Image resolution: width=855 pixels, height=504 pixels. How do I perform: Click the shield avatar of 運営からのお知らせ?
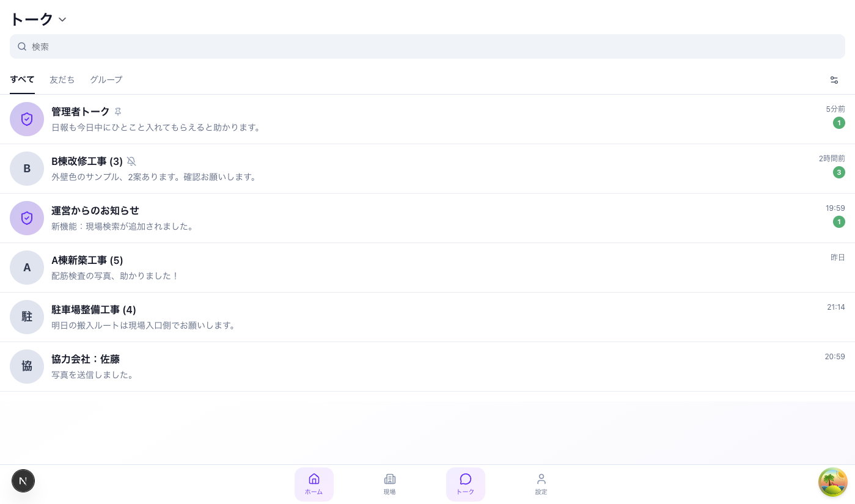(27, 218)
